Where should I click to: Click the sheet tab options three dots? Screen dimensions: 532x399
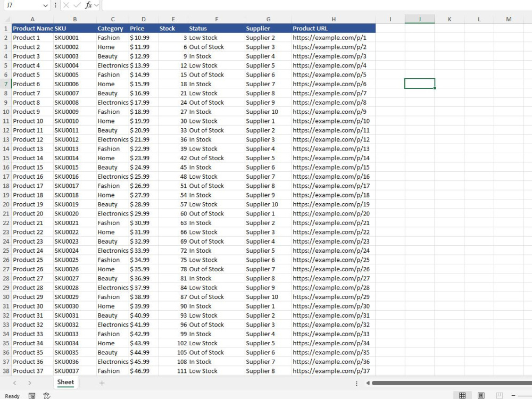[356, 384]
